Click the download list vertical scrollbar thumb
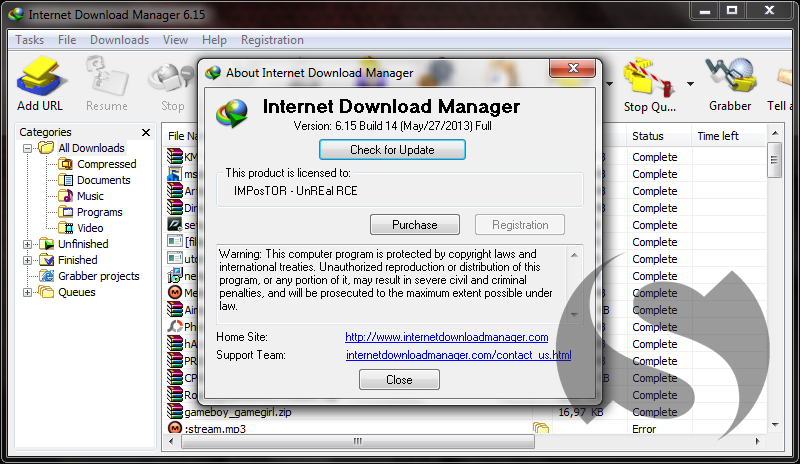The height and width of the screenshot is (464, 800). pos(774,160)
